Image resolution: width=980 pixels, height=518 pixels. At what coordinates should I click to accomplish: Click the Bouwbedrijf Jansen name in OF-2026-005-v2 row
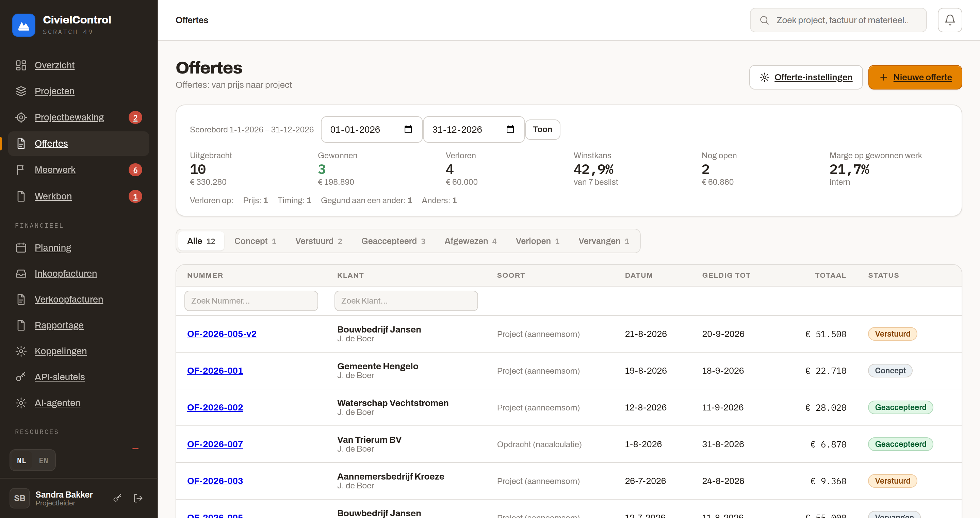click(379, 329)
